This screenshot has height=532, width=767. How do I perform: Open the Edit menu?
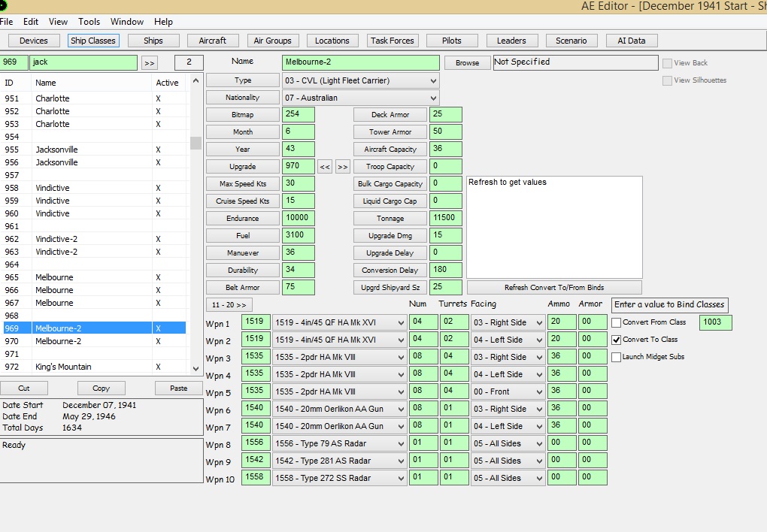click(30, 22)
